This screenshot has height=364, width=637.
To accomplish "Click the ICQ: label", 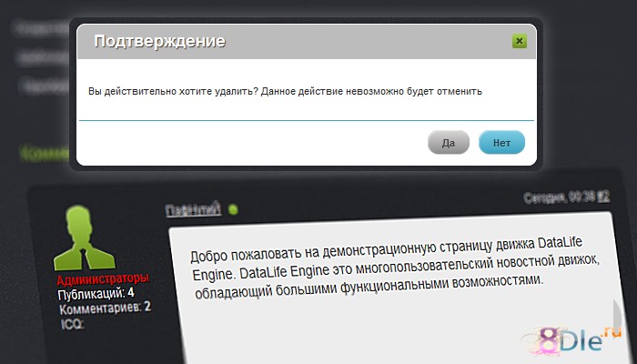I will (72, 324).
